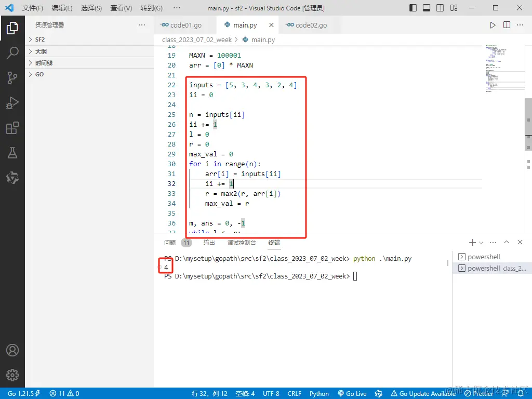
Task: Switch to the 问题 problems tab
Action: pyautogui.click(x=170, y=243)
